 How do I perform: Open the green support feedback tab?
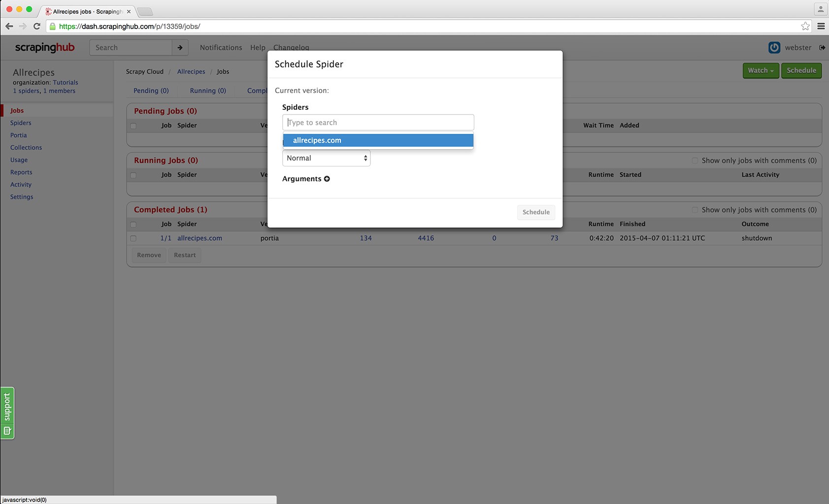pyautogui.click(x=7, y=413)
